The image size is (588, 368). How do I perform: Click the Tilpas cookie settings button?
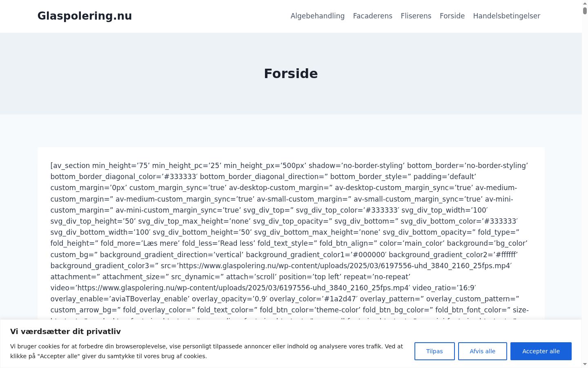click(434, 351)
